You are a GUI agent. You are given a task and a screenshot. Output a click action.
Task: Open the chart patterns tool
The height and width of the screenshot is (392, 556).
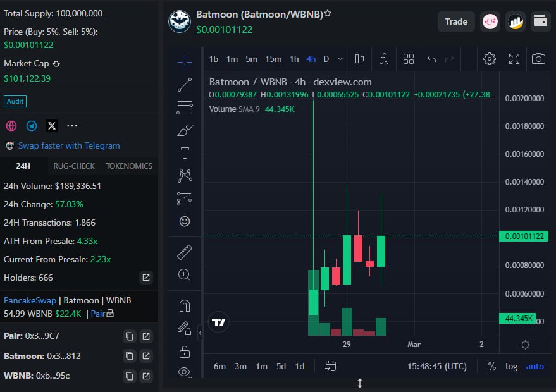pyautogui.click(x=185, y=176)
